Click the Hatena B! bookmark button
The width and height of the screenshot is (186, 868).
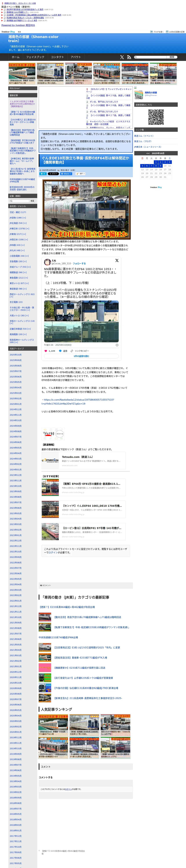(x=43, y=174)
